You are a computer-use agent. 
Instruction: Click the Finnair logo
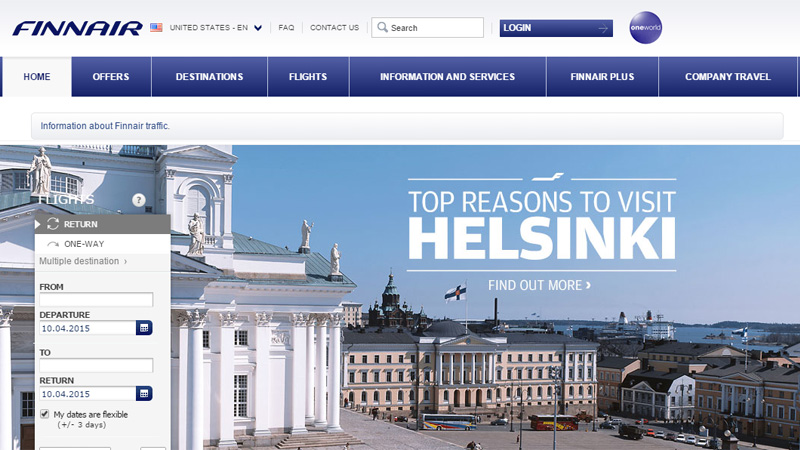pos(78,29)
